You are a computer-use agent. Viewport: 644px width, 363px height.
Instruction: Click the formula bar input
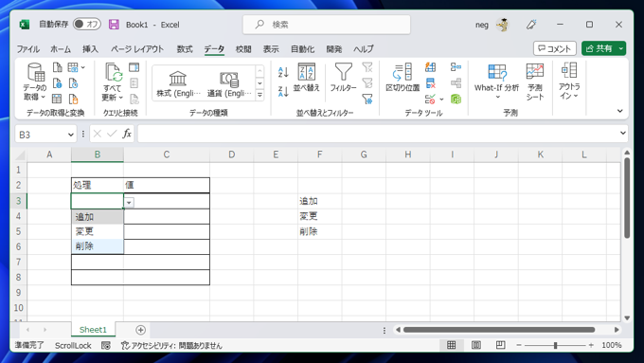(377, 134)
